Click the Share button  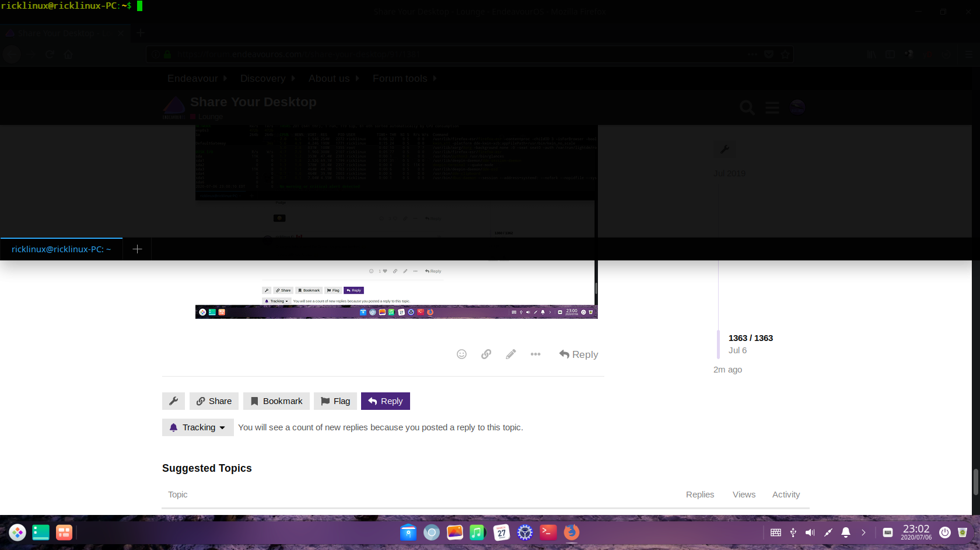[x=214, y=401]
